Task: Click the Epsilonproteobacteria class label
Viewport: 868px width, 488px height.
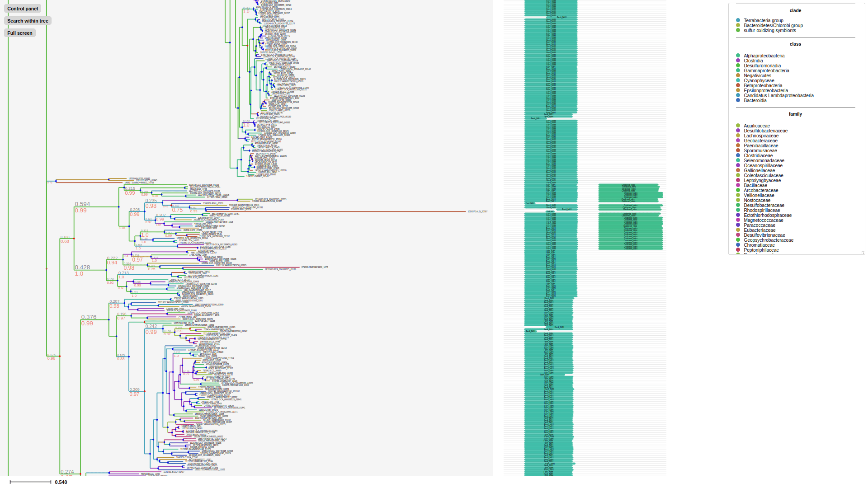Action: coord(766,90)
